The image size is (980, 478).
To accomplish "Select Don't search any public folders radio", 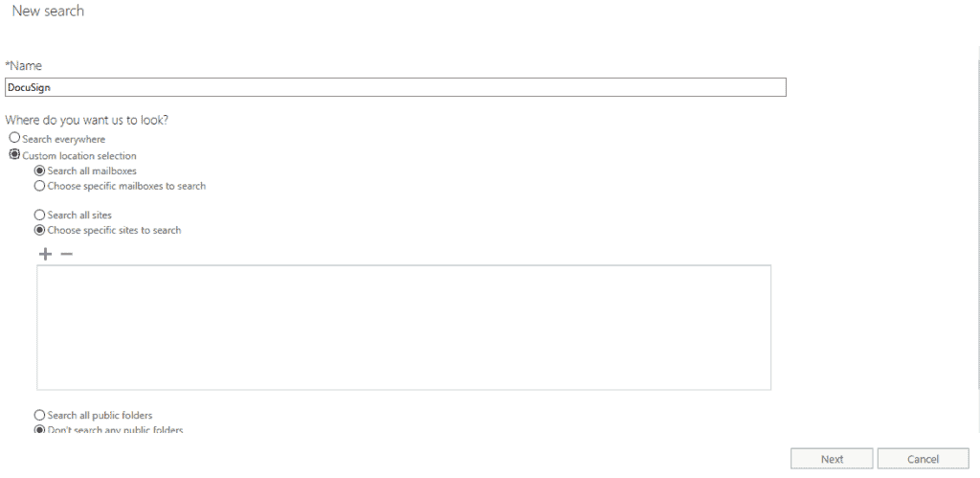I will click(x=39, y=429).
